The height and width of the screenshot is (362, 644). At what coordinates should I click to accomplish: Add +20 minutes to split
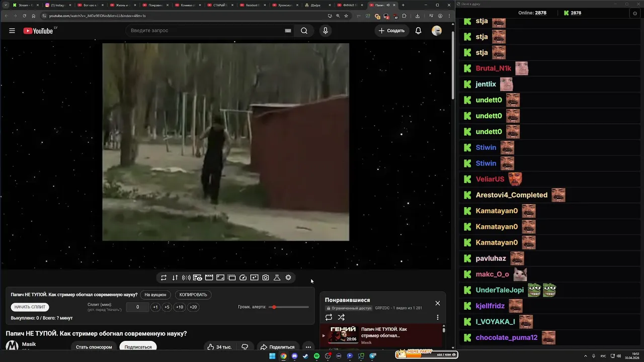pos(193,307)
